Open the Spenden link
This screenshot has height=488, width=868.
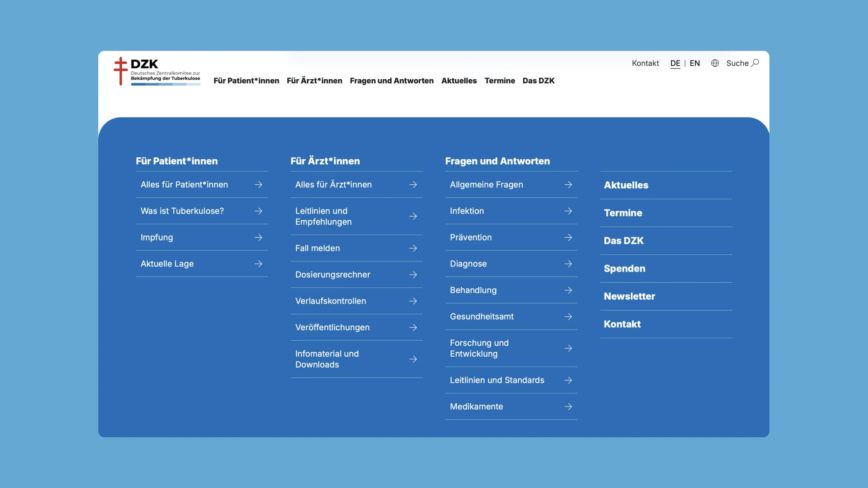624,268
